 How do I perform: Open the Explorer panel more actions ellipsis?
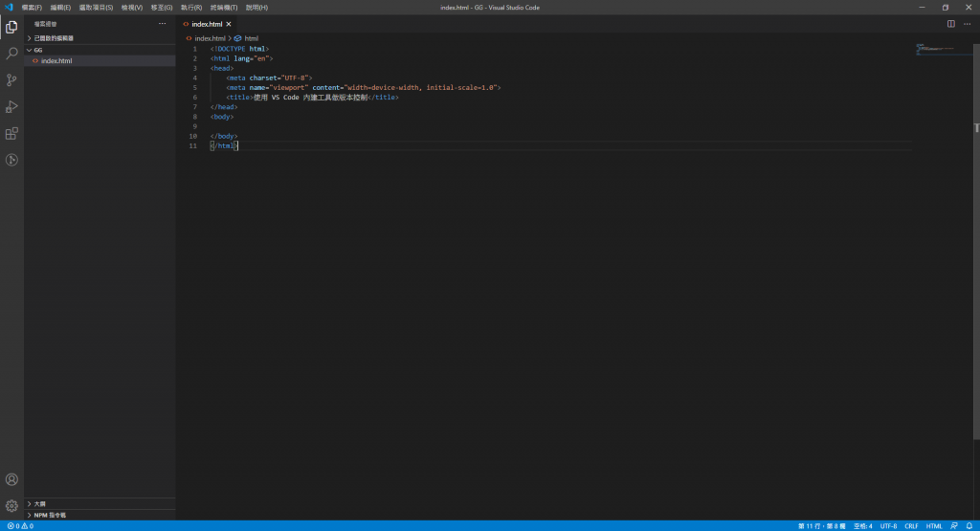(x=162, y=24)
